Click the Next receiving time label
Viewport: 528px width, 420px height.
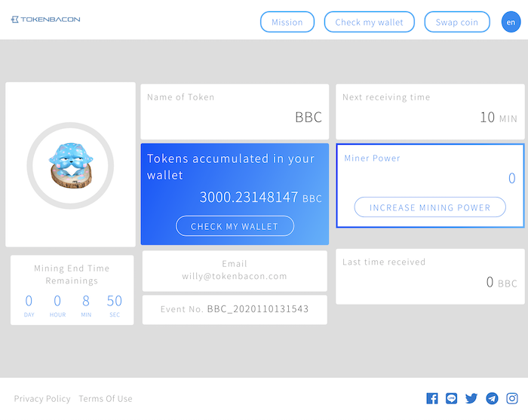tap(386, 97)
